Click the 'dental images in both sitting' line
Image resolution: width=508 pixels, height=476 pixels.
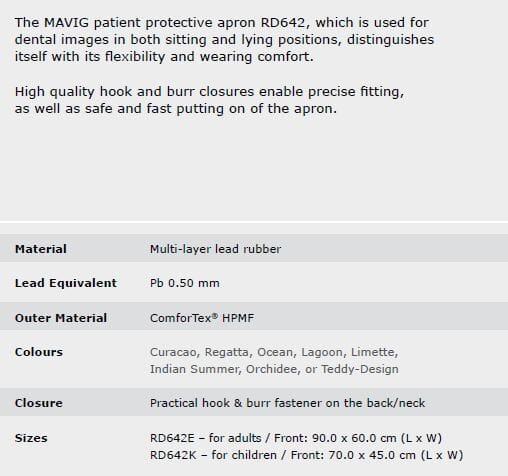[x=224, y=40]
